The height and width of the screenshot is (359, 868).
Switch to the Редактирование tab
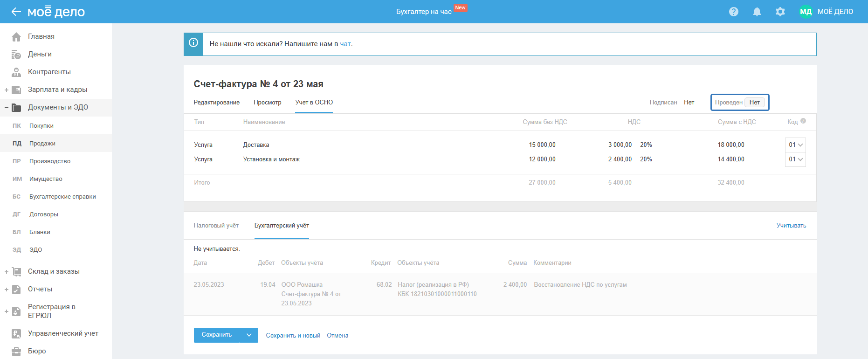coord(216,103)
